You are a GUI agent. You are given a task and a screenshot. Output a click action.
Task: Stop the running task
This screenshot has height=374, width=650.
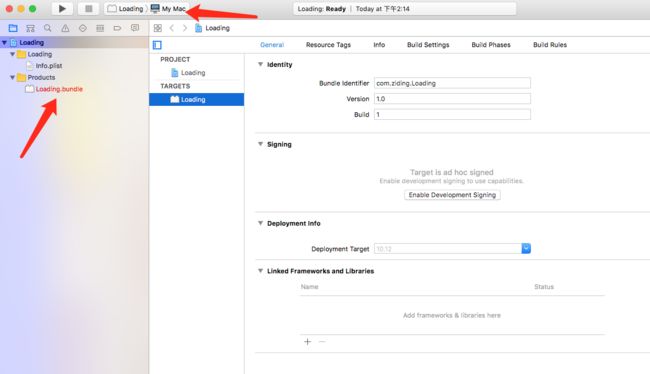tap(88, 9)
